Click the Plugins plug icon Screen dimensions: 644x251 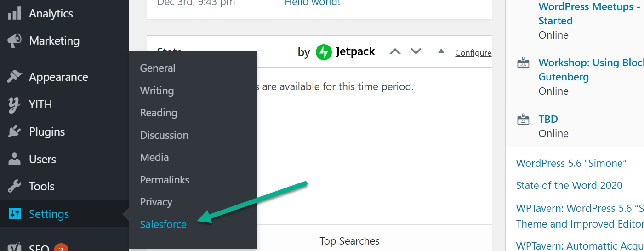pos(14,131)
